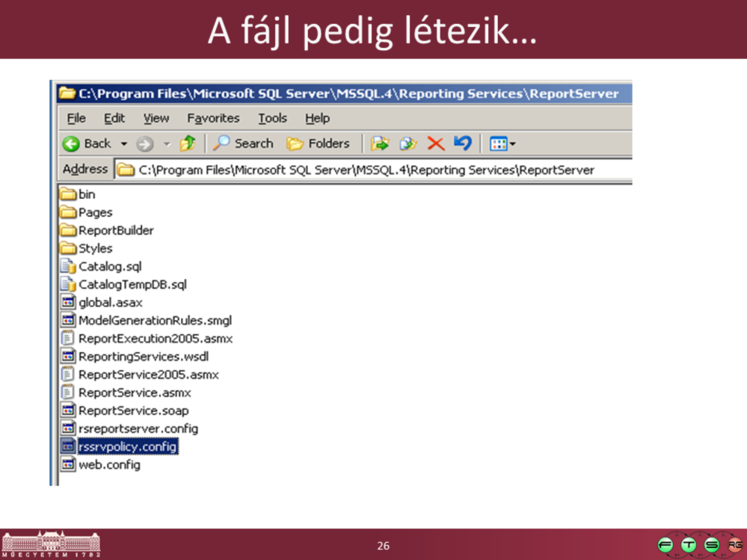Click the Address bar path field

point(373,170)
